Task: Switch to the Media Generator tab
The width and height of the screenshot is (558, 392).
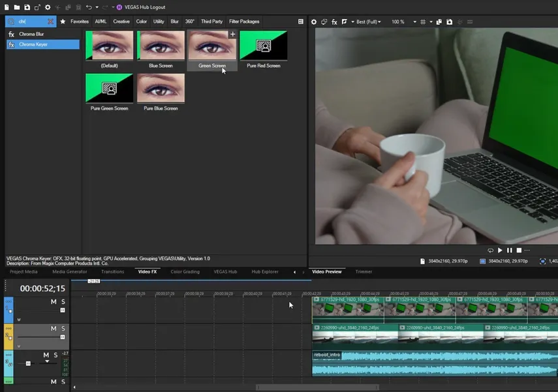Action: click(x=70, y=272)
